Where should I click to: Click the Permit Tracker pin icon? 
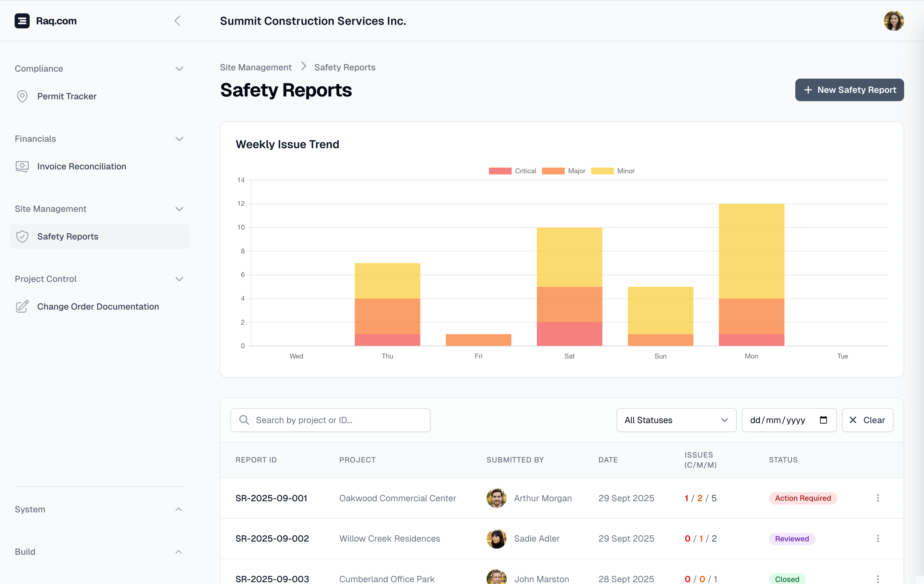tap(22, 96)
